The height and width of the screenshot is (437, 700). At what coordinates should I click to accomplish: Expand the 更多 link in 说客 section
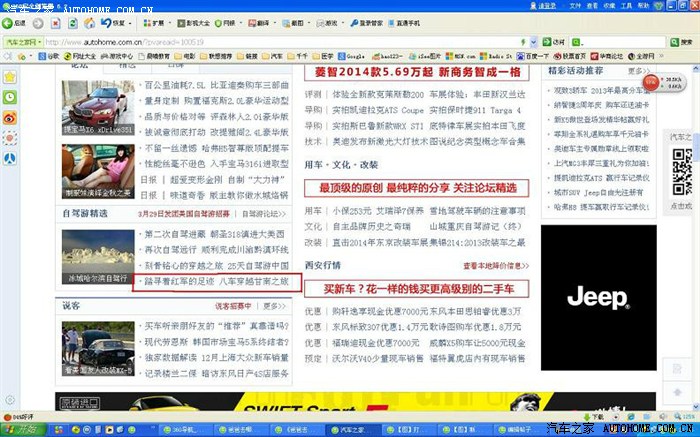point(279,306)
